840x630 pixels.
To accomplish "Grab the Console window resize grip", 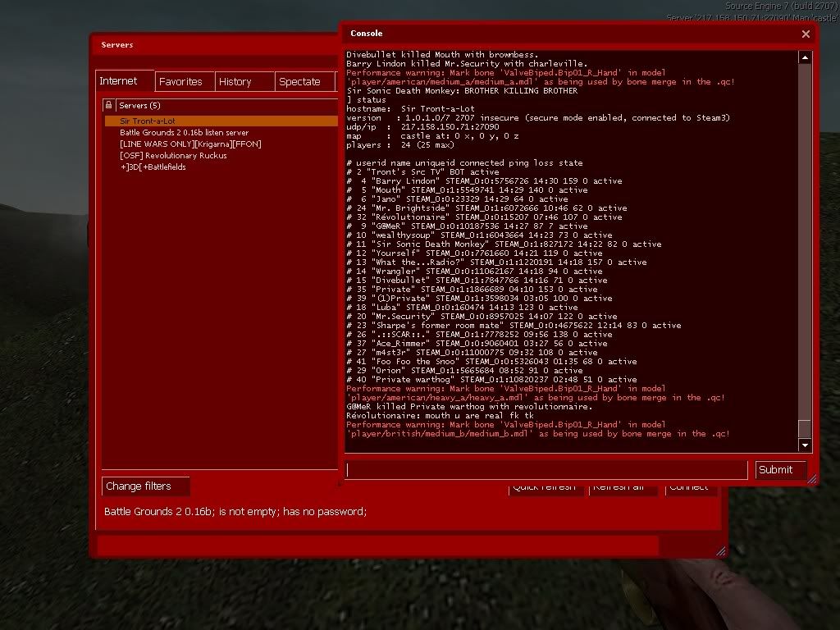I will [x=812, y=478].
